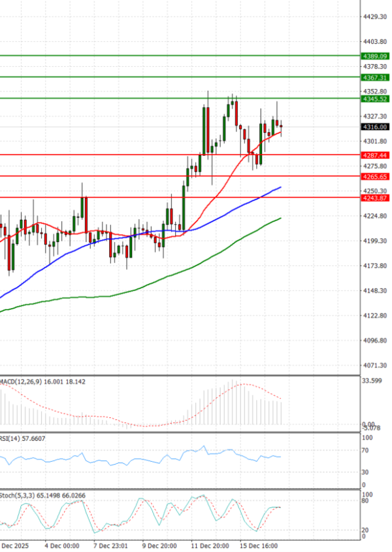Select the dotted red MACD signal line

(261, 388)
